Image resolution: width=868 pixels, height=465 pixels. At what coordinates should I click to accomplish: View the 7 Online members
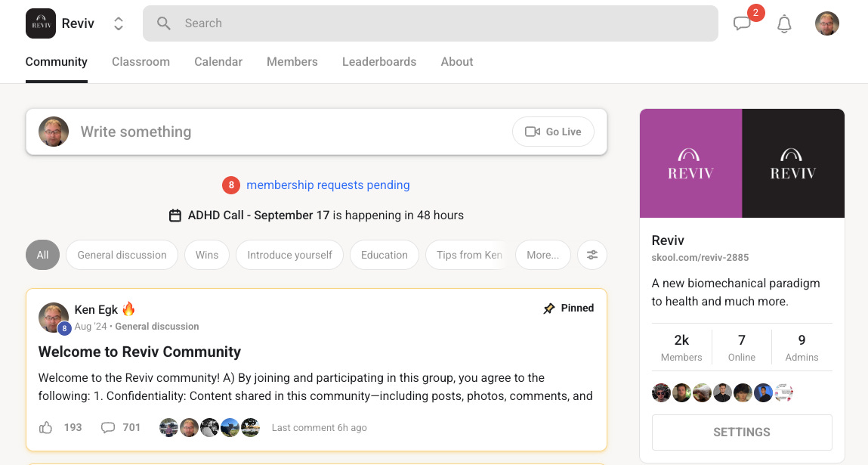click(x=742, y=348)
